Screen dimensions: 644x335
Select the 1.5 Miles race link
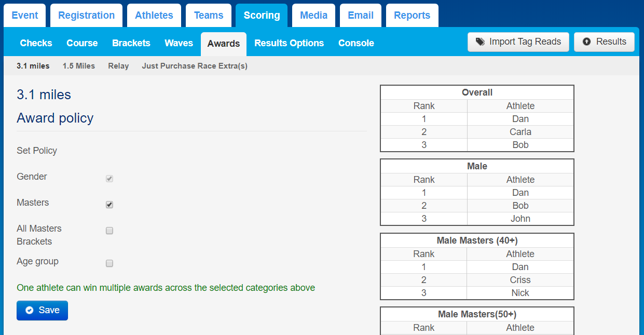(79, 66)
